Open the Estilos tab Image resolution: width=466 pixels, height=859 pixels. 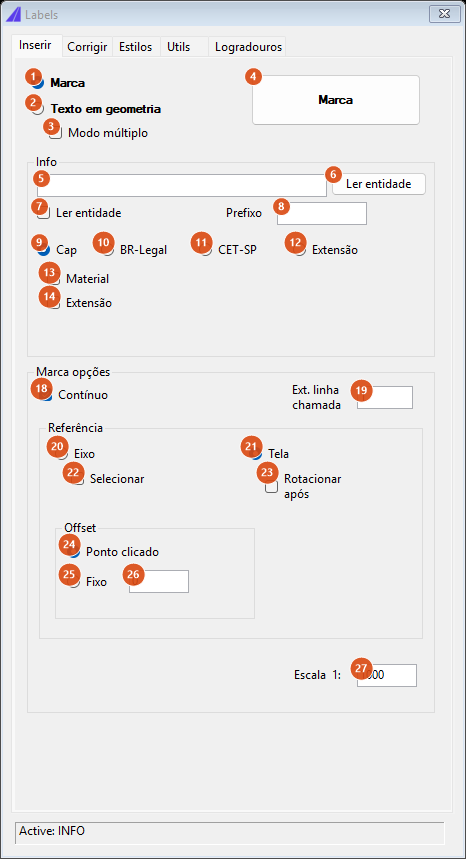(x=135, y=47)
